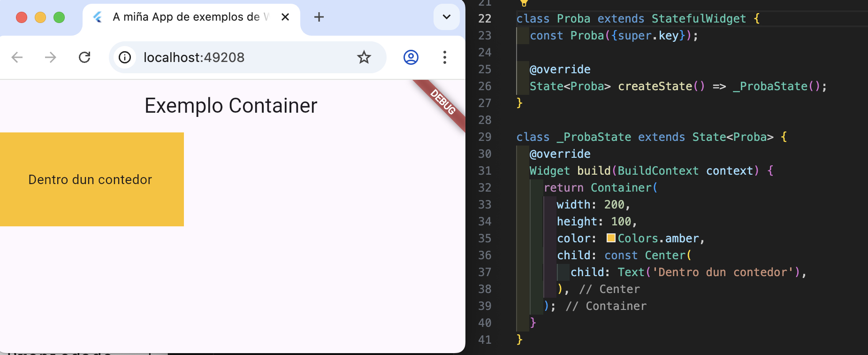Bookmark this page with the star icon
Screen dimensions: 868x355
click(364, 57)
